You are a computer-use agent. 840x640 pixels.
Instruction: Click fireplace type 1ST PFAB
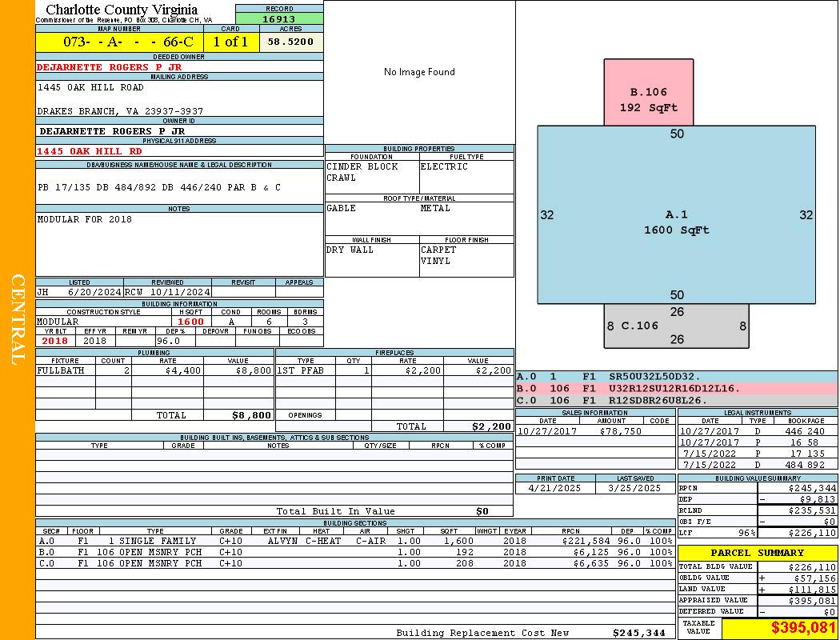pos(301,370)
